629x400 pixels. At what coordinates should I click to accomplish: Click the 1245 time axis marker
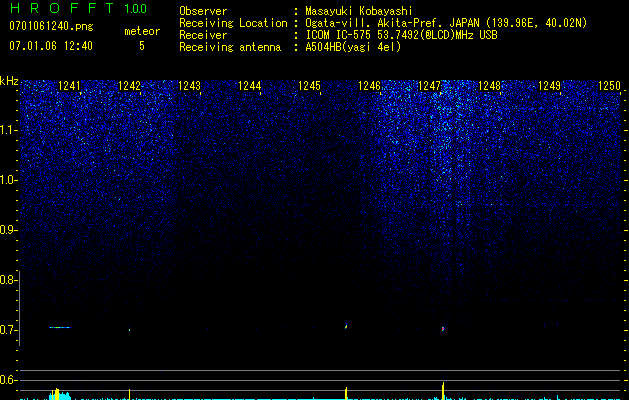[309, 86]
